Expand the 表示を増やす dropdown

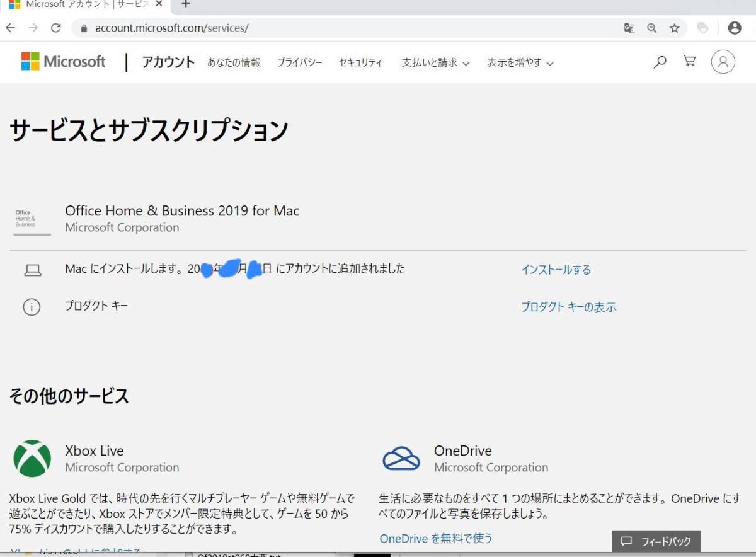pos(520,62)
